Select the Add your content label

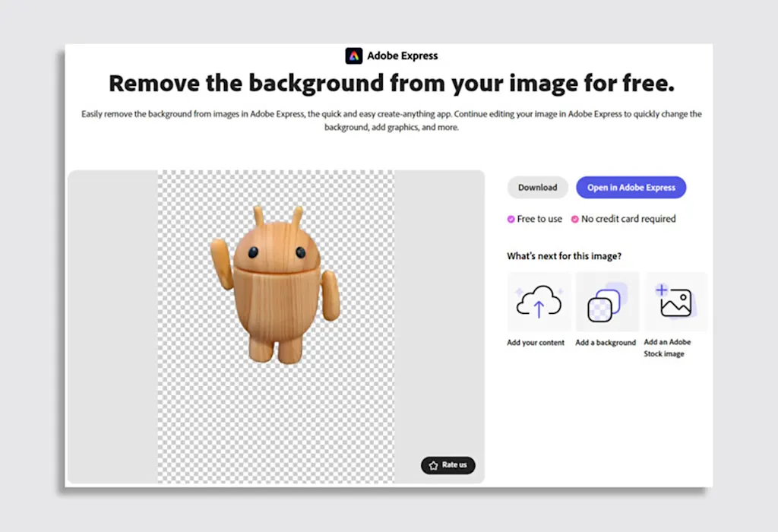click(536, 343)
